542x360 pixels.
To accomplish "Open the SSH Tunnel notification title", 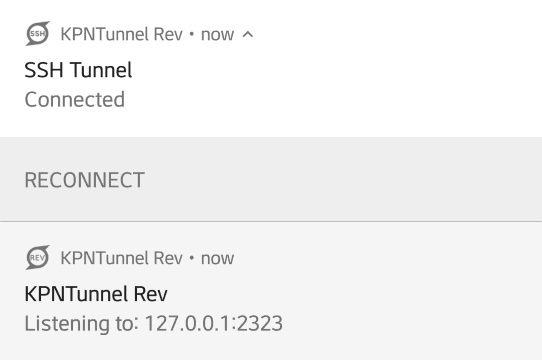I will click(x=78, y=70).
